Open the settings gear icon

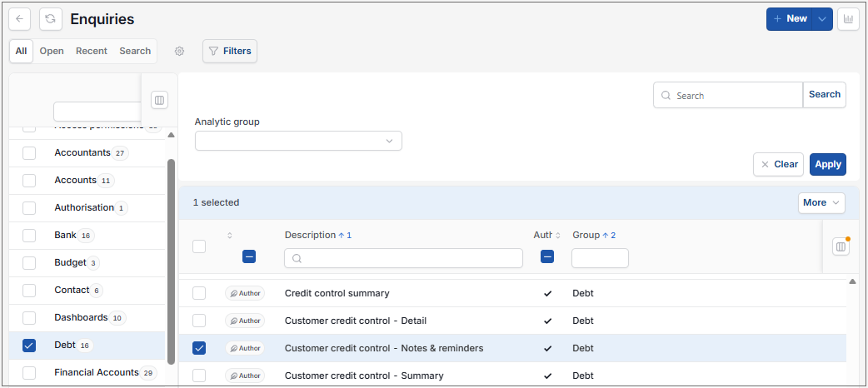click(179, 51)
